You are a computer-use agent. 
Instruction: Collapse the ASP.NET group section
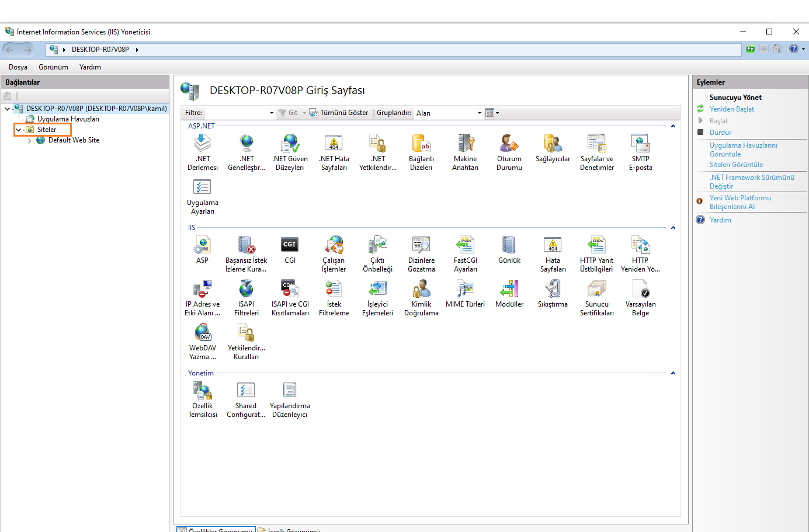point(673,126)
